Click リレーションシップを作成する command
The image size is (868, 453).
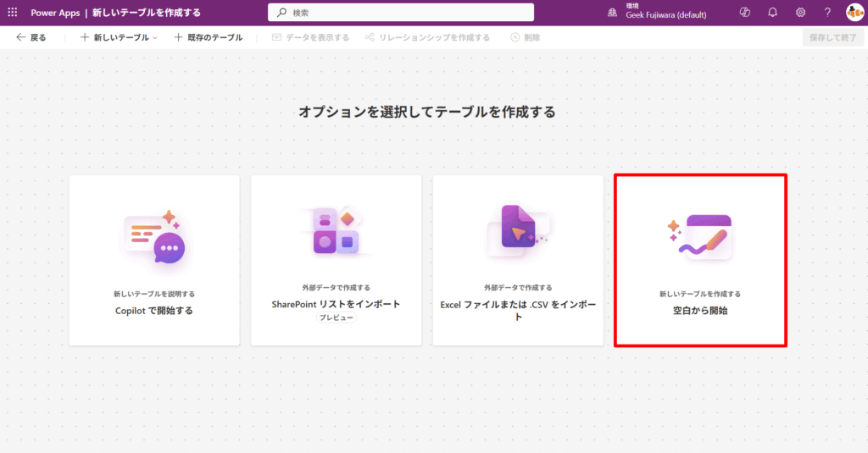[x=427, y=37]
